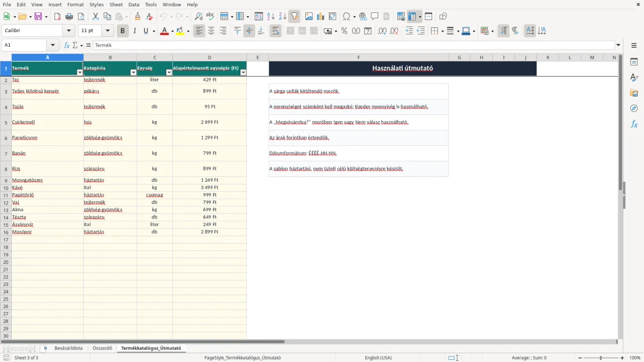Open the font color dropdown arrow

172,31
